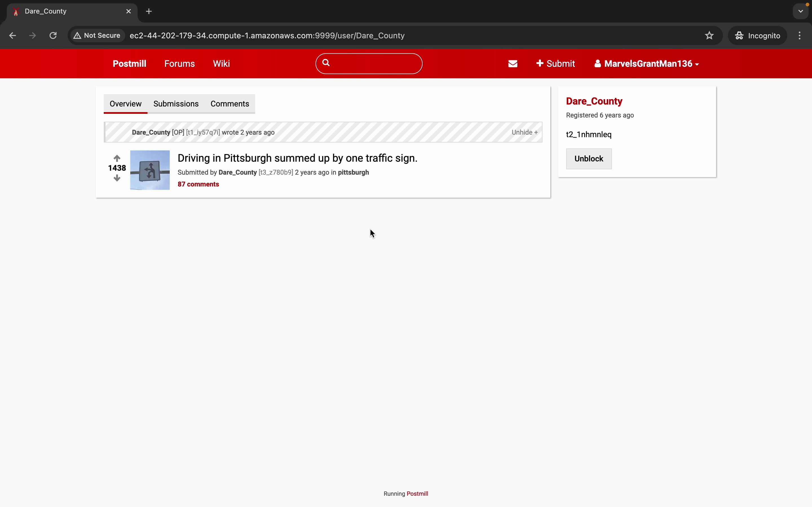Viewport: 812px width, 507px height.
Task: Unhide the collapsed Dare_County comment
Action: click(524, 132)
